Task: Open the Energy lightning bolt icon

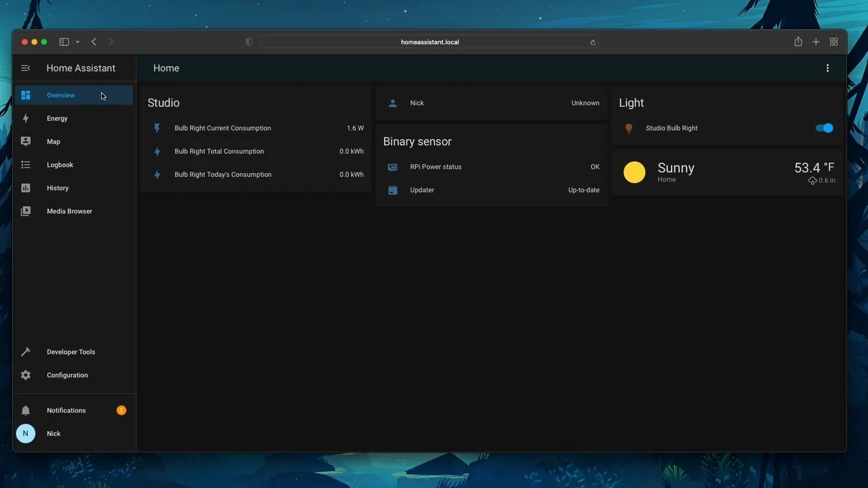Action: (26, 119)
